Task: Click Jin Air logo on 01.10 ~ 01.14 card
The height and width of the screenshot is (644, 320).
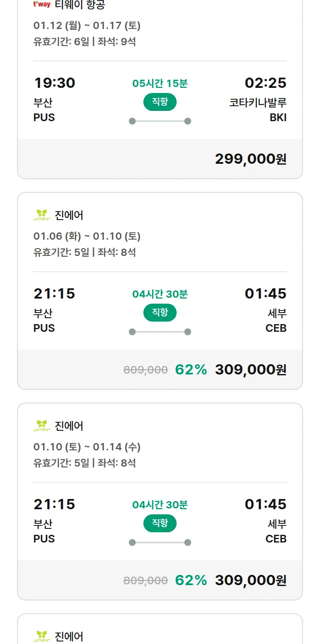Action: pyautogui.click(x=42, y=426)
